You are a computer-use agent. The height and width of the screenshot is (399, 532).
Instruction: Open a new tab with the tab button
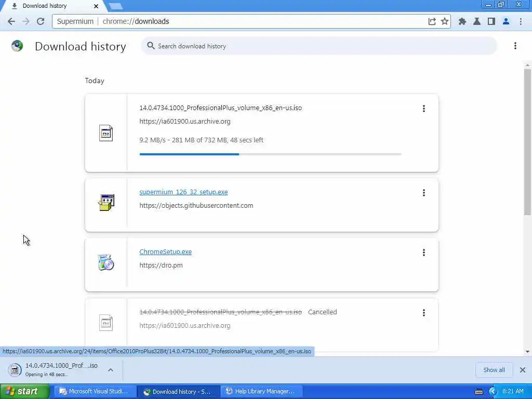116,6
